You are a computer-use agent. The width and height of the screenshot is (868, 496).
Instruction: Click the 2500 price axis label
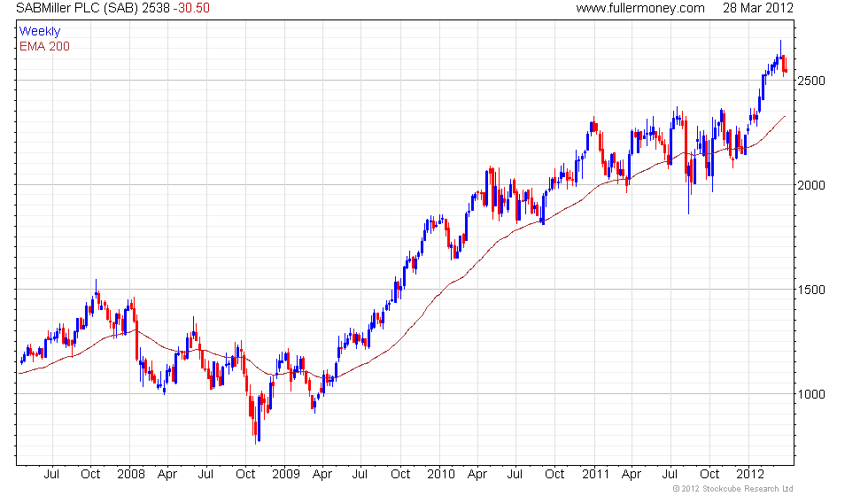[x=811, y=81]
